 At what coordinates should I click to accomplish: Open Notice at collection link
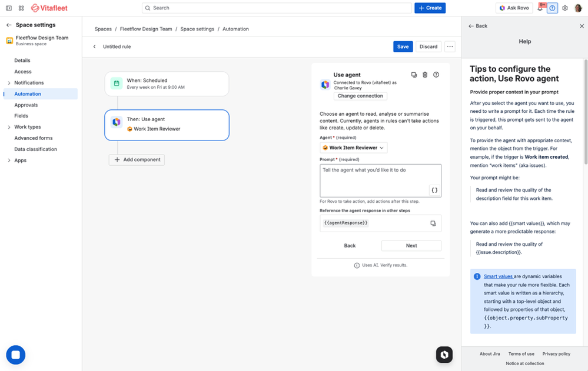pos(524,363)
